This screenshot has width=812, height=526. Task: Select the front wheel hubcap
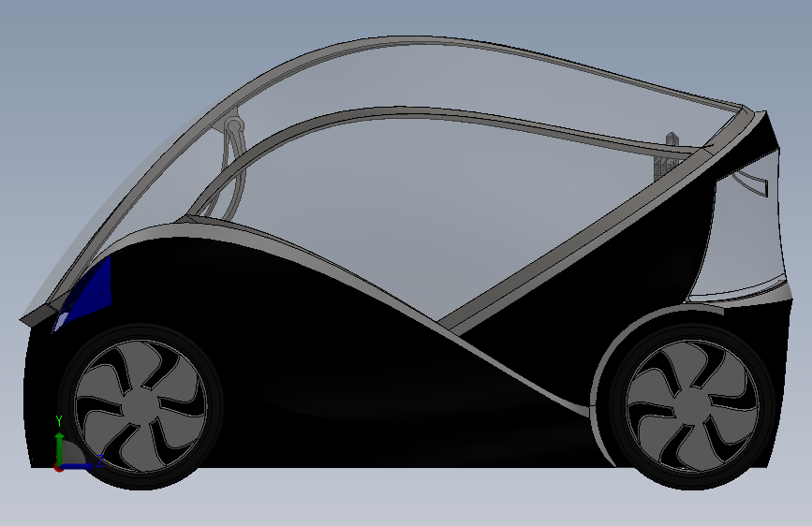pyautogui.click(x=140, y=406)
